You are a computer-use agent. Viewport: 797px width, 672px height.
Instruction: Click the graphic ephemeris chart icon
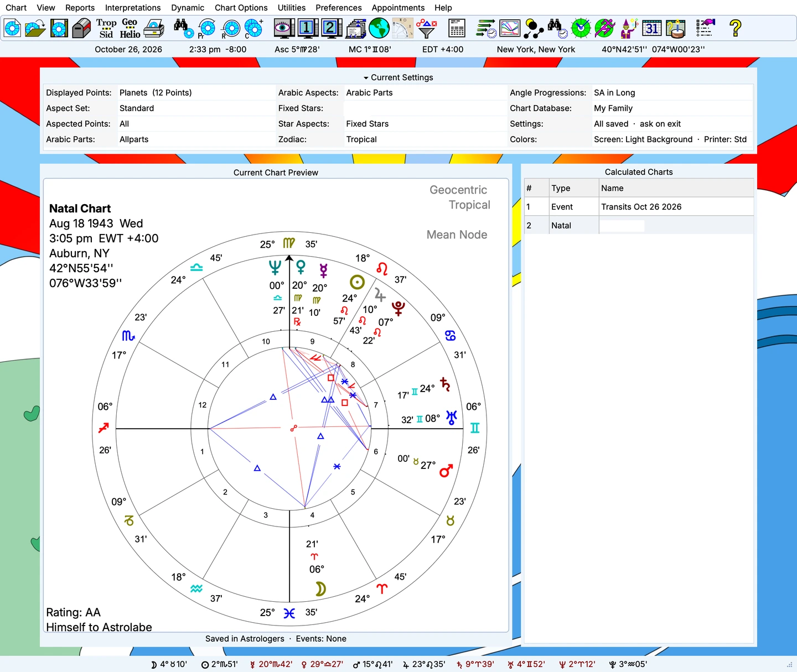[x=509, y=28]
